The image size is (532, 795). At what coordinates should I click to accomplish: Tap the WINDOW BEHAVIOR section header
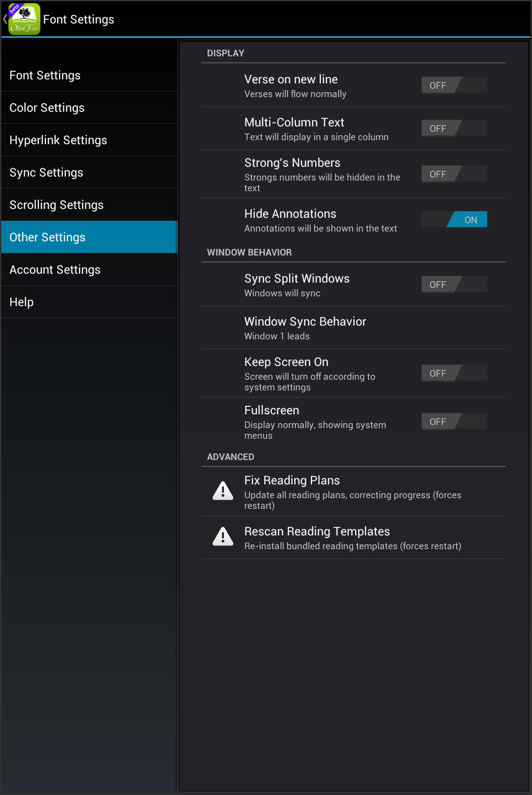(249, 252)
